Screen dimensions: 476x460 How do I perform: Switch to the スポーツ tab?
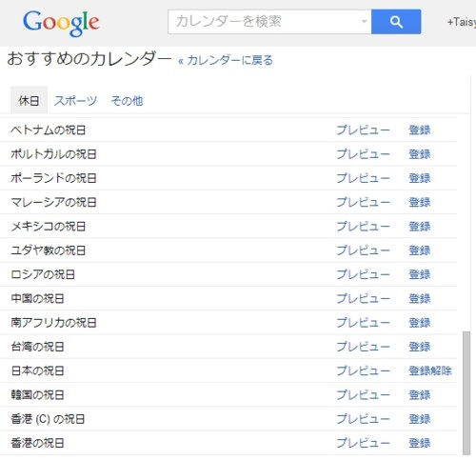tap(75, 101)
